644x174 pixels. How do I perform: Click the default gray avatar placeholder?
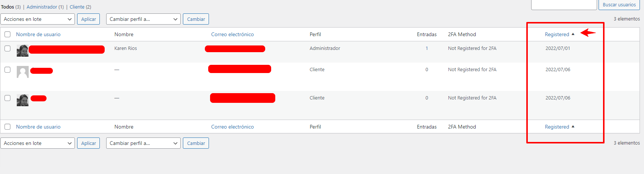(x=23, y=72)
